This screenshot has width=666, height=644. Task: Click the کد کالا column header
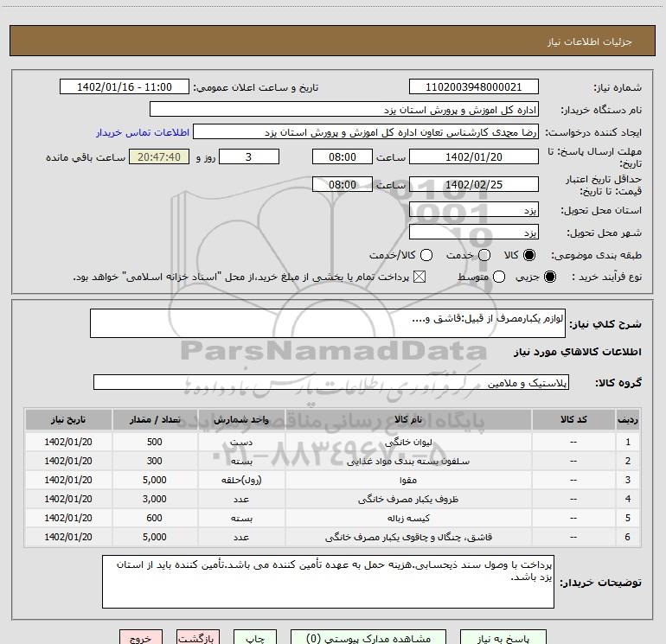(573, 420)
